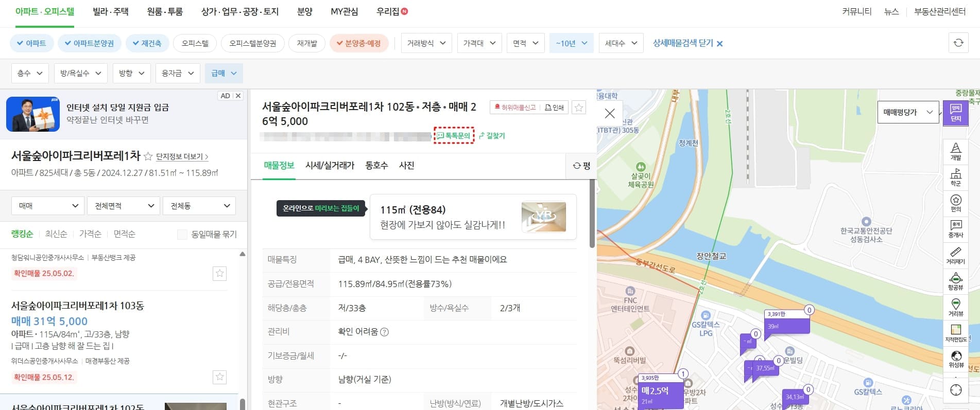Sort listings by 가격순
Image resolution: width=980 pixels, height=410 pixels.
(x=90, y=234)
